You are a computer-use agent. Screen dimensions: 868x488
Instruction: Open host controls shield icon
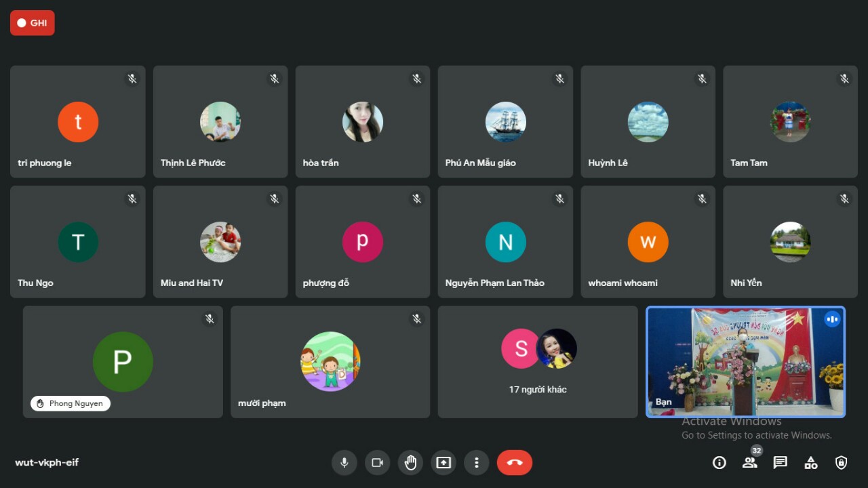tap(842, 463)
